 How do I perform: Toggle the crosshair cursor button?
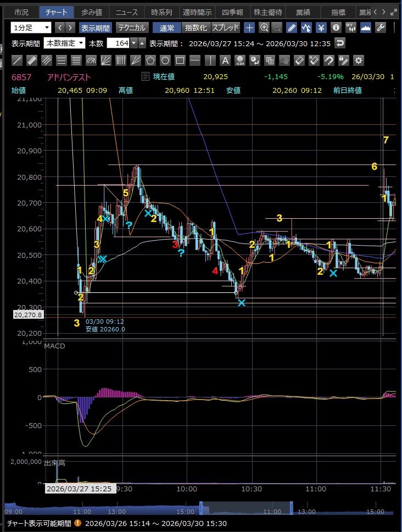click(249, 27)
